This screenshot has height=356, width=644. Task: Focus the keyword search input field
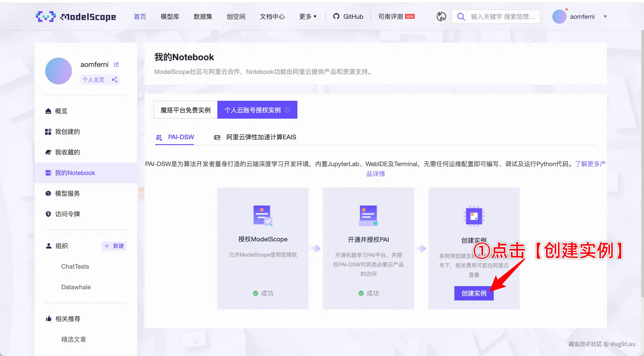[502, 17]
